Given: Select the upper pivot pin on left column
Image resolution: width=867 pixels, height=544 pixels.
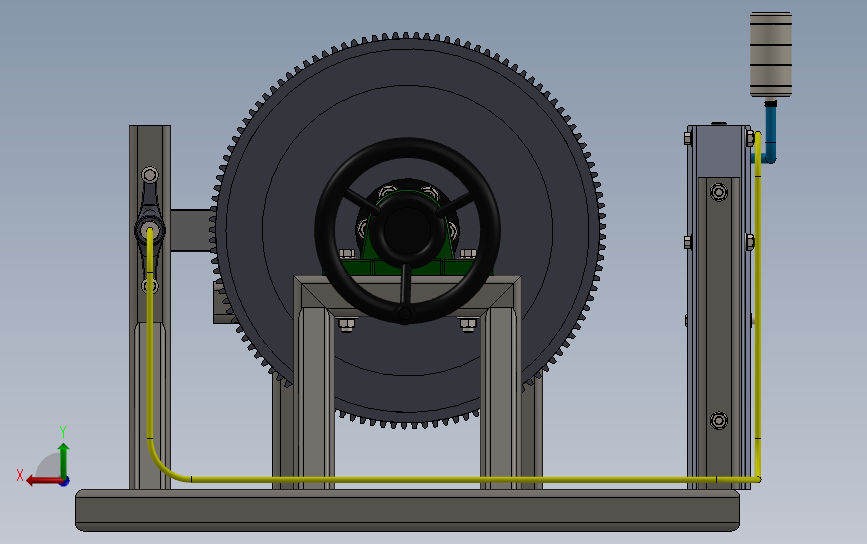Looking at the screenshot, I should point(150,175).
